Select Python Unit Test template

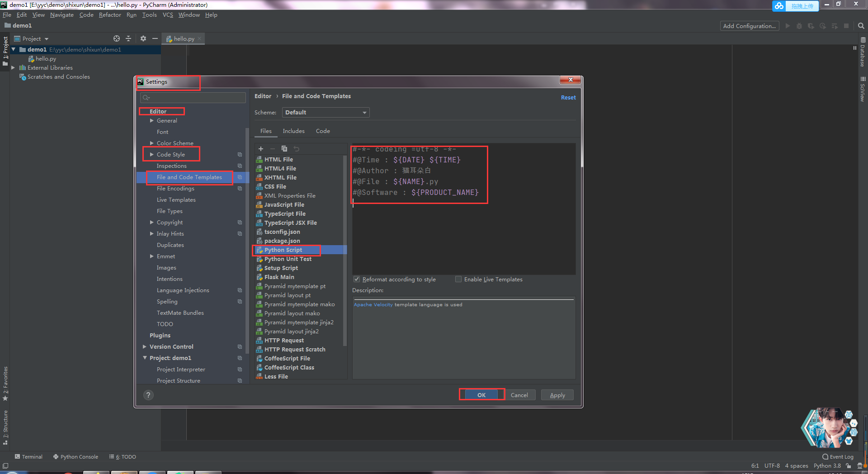point(288,259)
